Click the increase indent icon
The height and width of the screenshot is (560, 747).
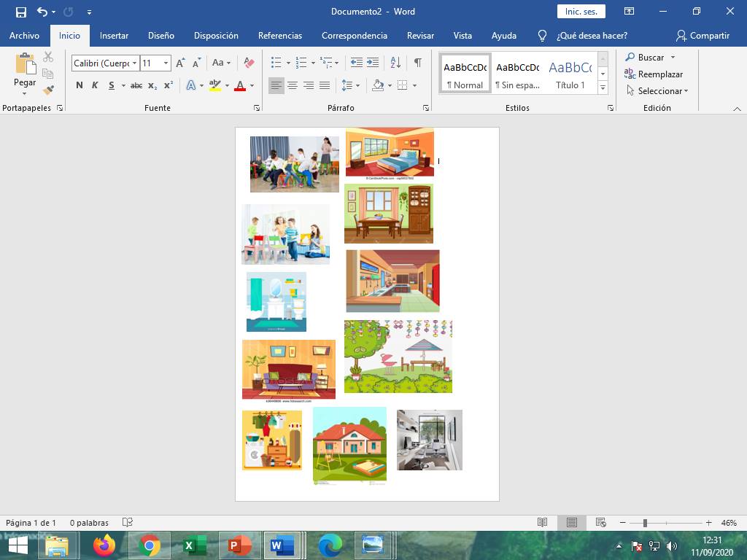tap(373, 63)
